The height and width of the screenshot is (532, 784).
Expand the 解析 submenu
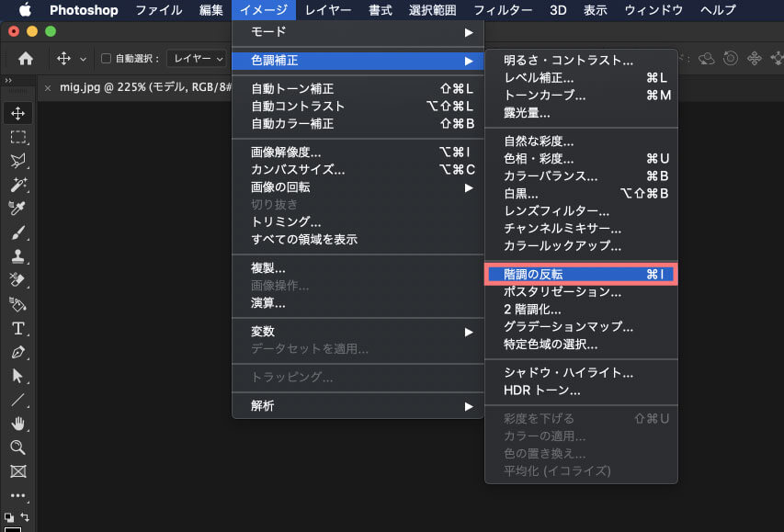point(358,406)
